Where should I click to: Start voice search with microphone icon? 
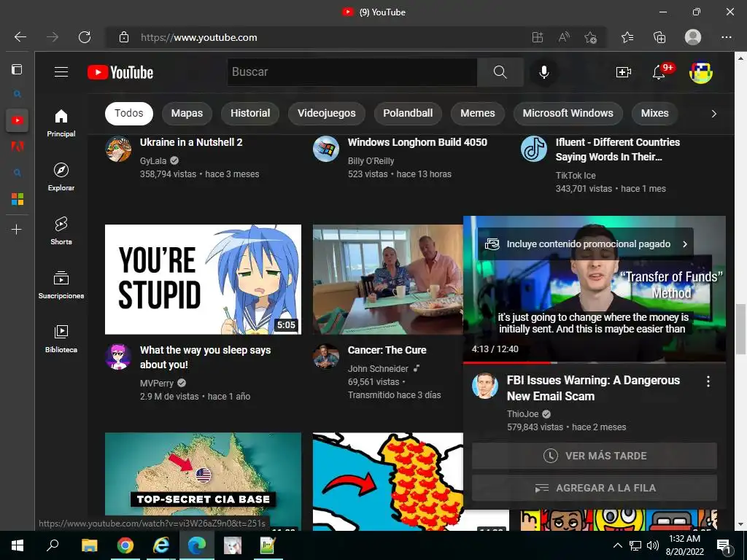tap(544, 72)
